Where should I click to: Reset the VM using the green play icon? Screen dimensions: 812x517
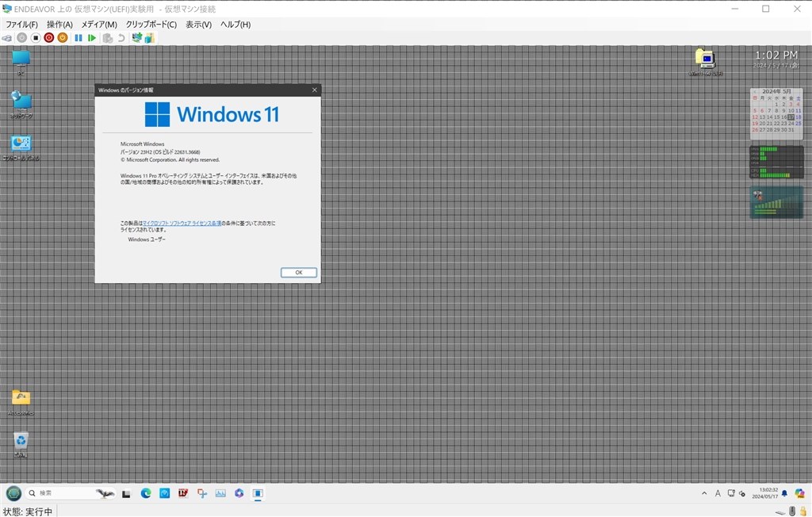coord(92,38)
